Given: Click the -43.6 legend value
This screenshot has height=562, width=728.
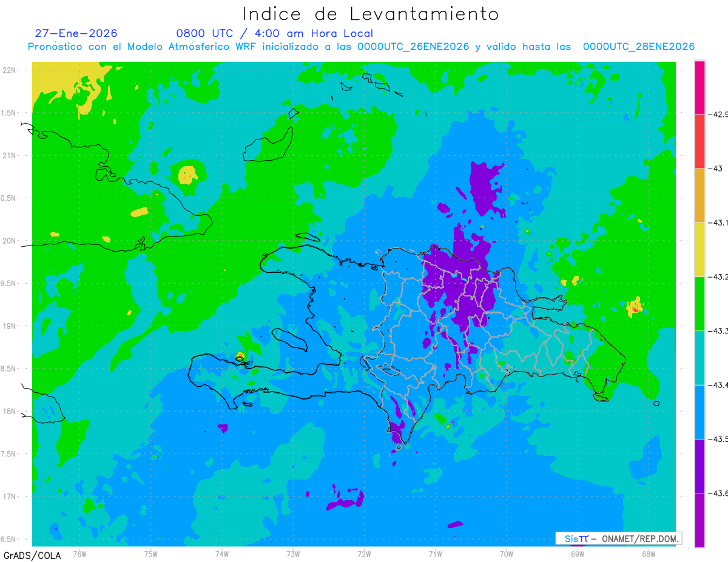Looking at the screenshot, I should [x=718, y=493].
